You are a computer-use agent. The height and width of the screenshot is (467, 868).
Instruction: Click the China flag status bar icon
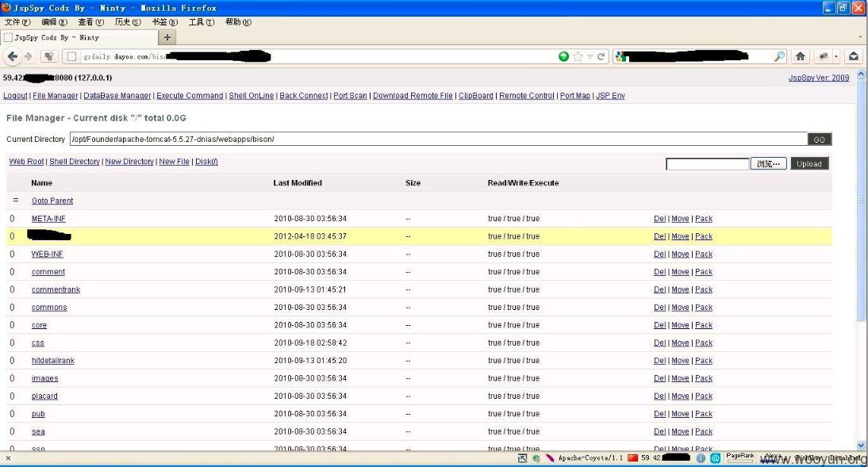coord(632,457)
